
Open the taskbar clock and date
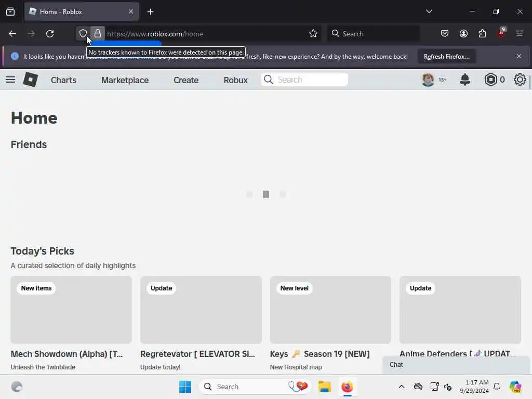coord(474,387)
